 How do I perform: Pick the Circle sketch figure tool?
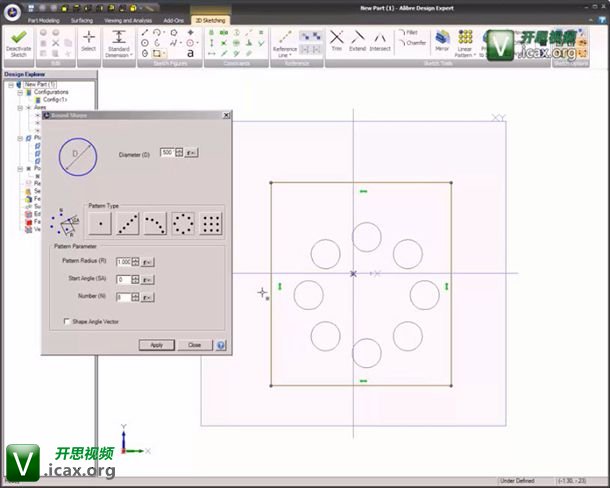tap(145, 43)
